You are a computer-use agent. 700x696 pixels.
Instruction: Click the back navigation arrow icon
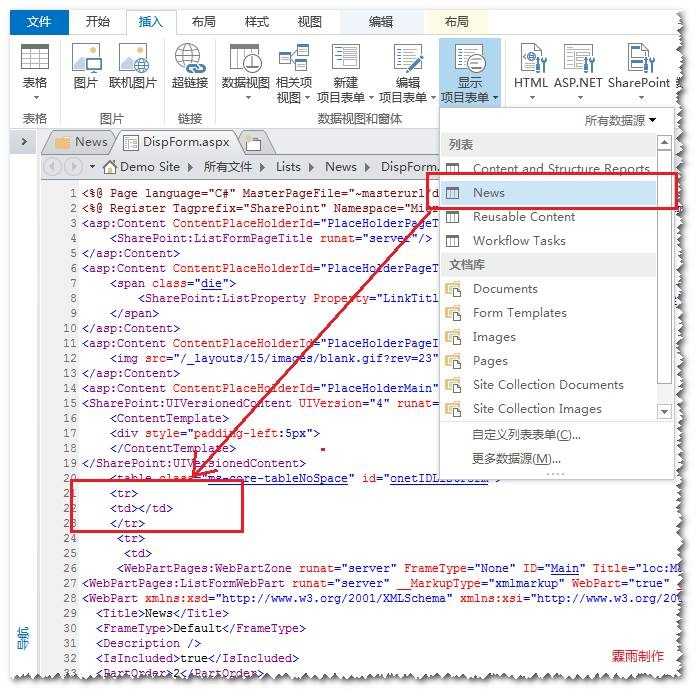click(x=53, y=167)
